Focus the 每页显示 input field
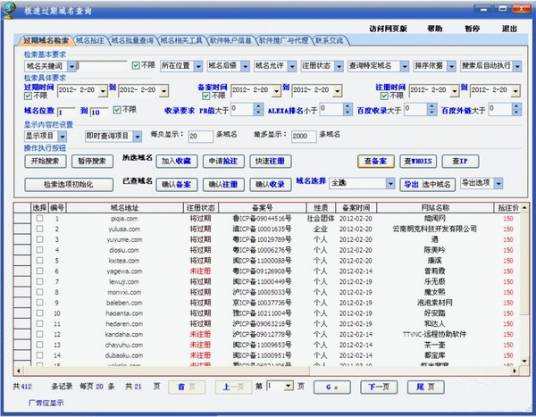 click(200, 136)
